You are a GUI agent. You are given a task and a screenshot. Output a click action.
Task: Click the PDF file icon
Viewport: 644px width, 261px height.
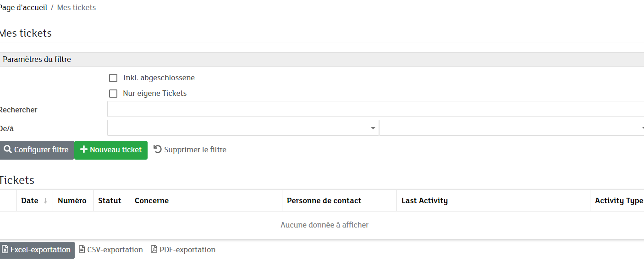(x=154, y=250)
